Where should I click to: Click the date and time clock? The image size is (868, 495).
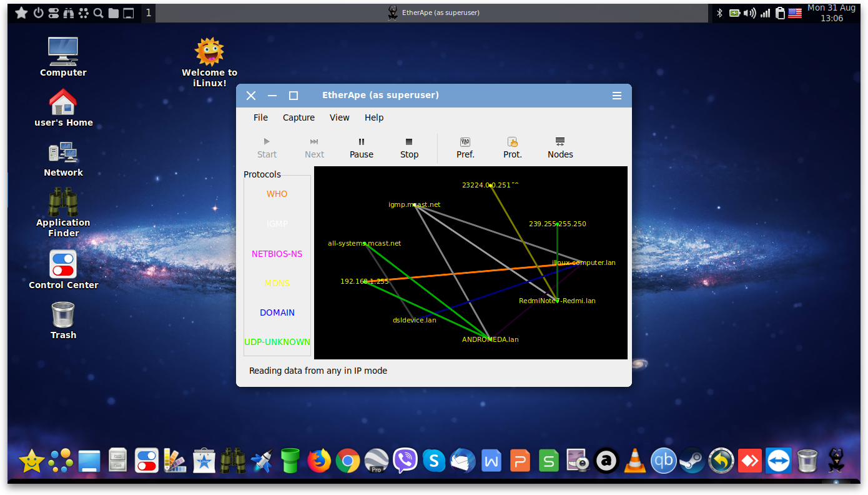click(x=831, y=13)
